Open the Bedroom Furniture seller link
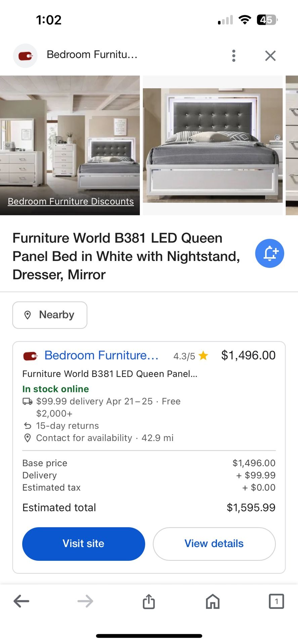298x644 pixels. click(x=101, y=355)
